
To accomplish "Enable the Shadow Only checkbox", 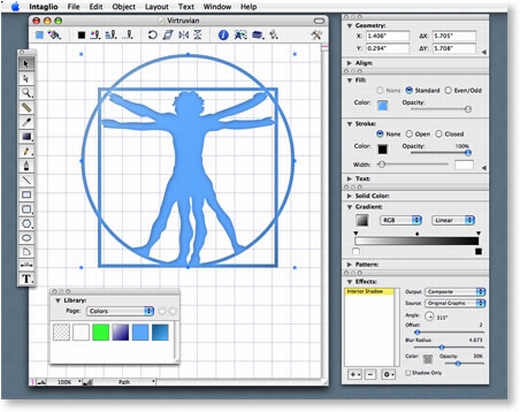I will click(x=408, y=373).
